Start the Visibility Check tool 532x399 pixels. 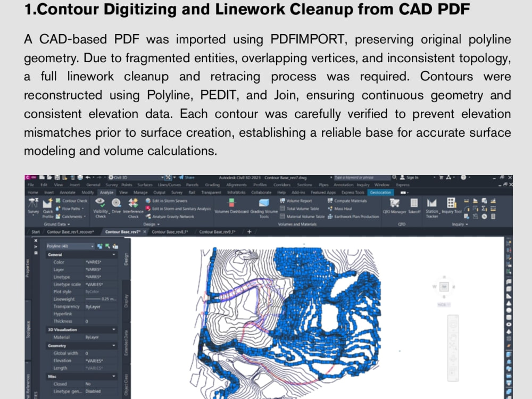coord(100,208)
